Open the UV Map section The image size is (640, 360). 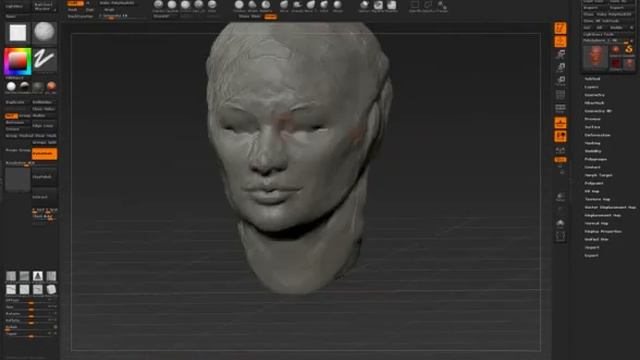coord(592,191)
